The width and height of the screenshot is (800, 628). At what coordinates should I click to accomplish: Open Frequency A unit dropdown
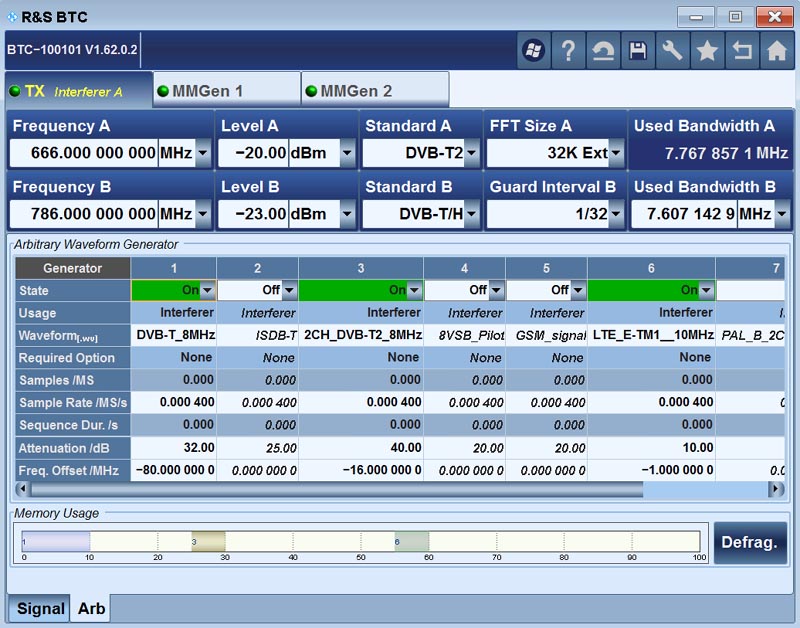pos(203,153)
